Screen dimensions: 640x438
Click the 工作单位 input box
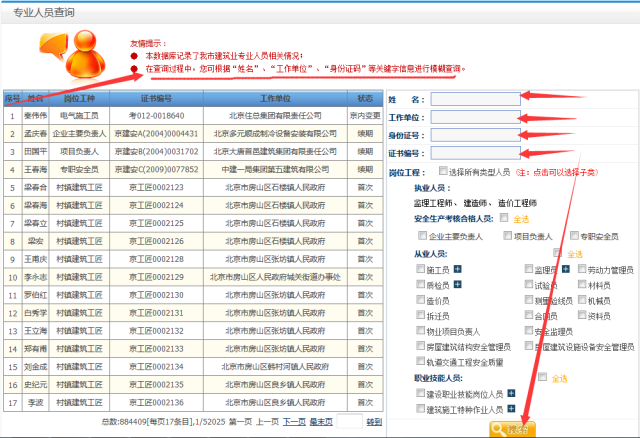[x=476, y=117]
